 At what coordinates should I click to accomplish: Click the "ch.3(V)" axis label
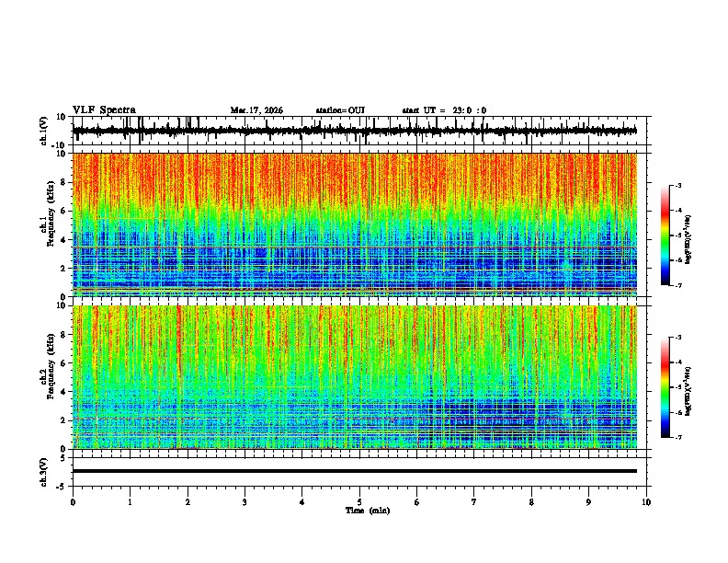coord(44,472)
